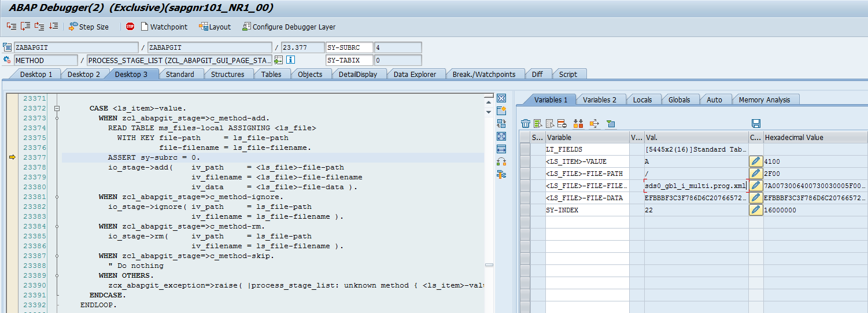Switch to the Break./Watchpoints tab
The height and width of the screenshot is (313, 868).
point(483,74)
